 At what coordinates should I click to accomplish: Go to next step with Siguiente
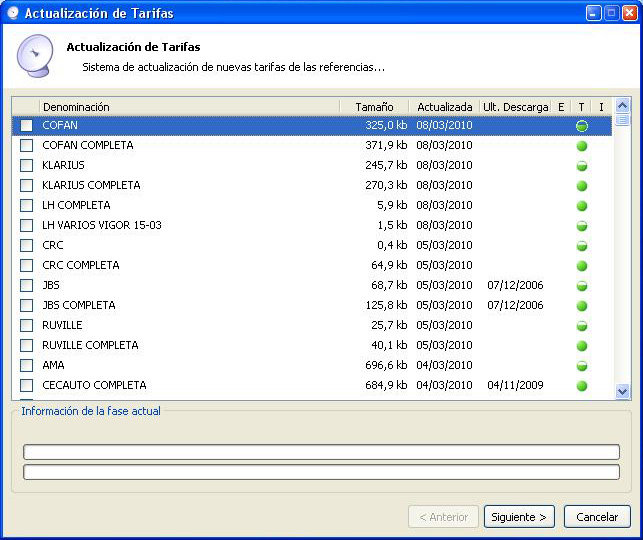point(519,517)
